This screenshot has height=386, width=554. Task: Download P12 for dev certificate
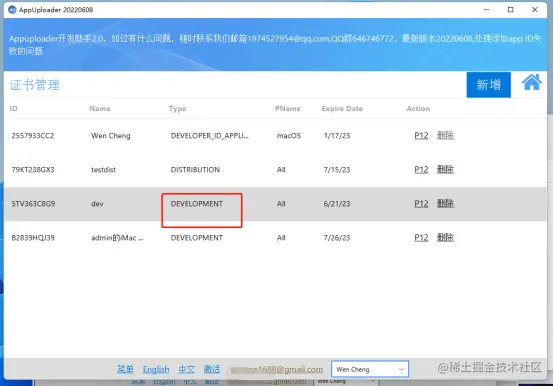(421, 204)
